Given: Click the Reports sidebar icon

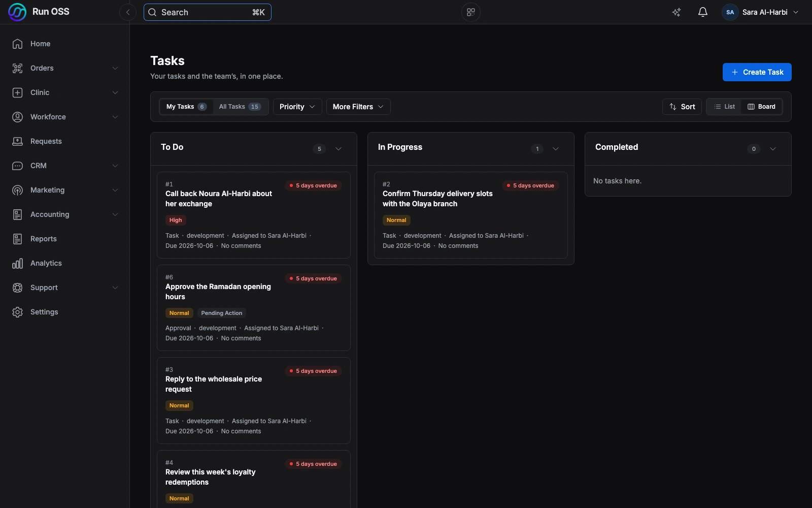Looking at the screenshot, I should tap(18, 239).
